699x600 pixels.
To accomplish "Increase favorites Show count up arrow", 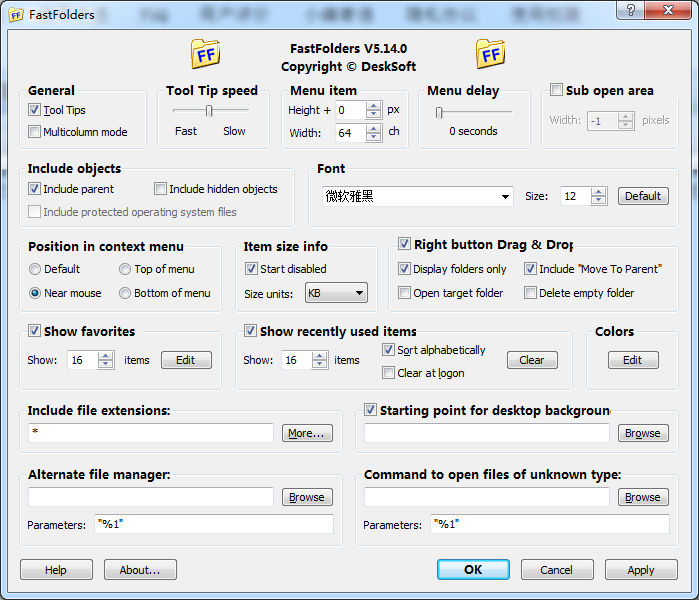I will 105,356.
